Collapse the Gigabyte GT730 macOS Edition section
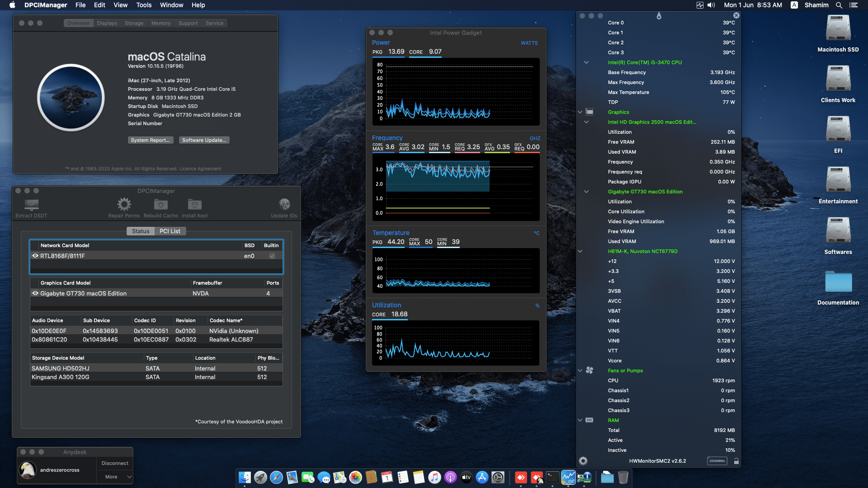This screenshot has width=868, height=488. tap(586, 192)
